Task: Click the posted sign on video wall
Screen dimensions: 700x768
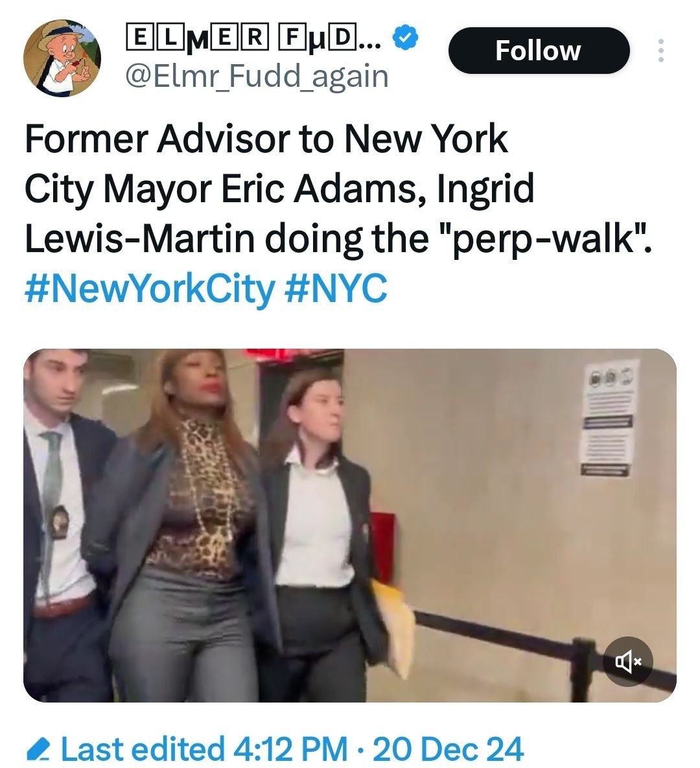Action: (609, 418)
